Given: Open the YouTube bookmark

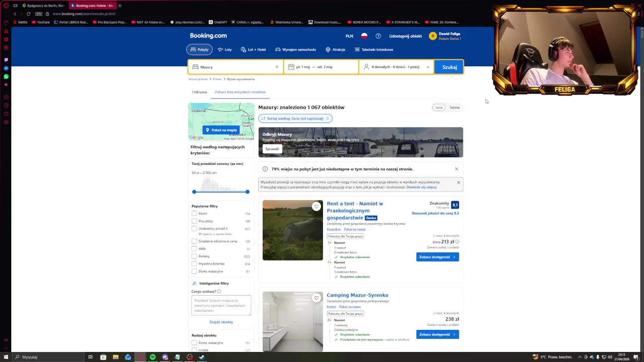Looking at the screenshot, I should pos(40,22).
